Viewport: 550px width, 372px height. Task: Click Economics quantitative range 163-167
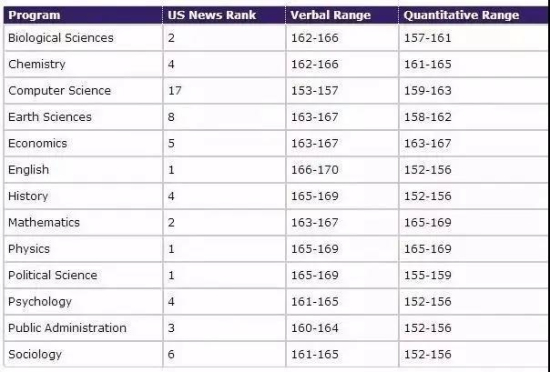coord(428,143)
